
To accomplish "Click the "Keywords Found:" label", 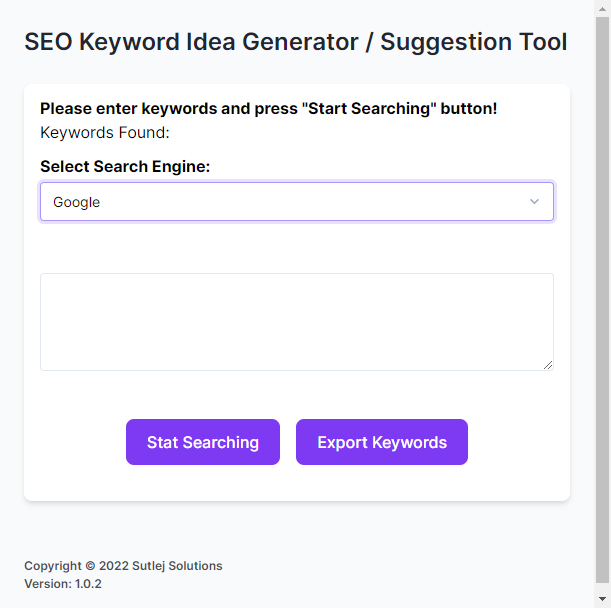I will [x=105, y=132].
